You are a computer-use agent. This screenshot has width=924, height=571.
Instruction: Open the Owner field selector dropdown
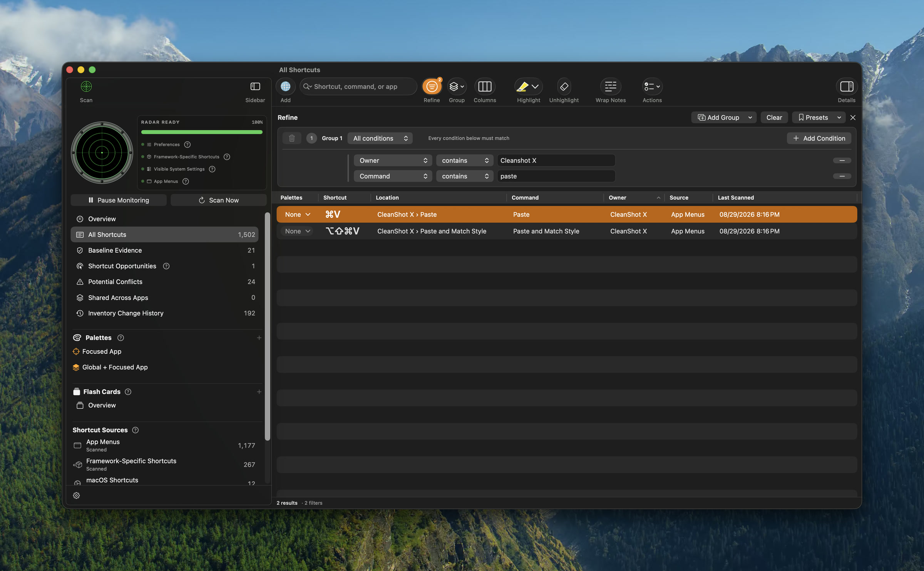click(x=393, y=160)
